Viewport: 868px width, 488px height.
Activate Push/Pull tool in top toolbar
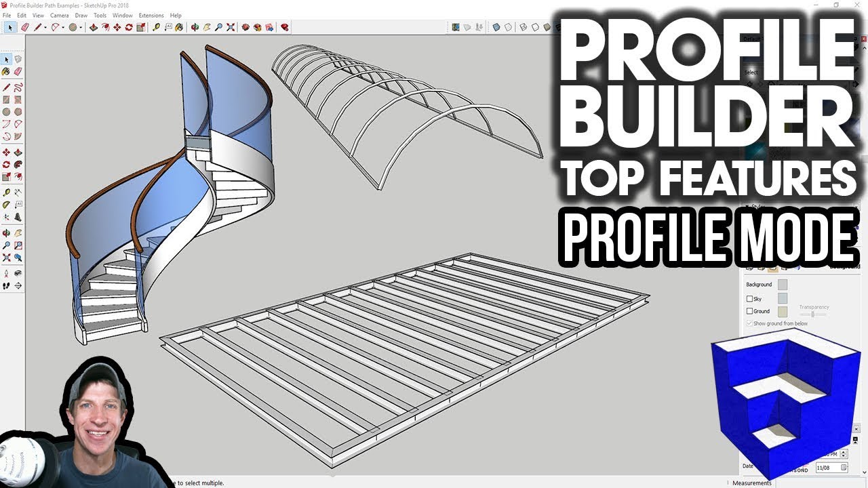[94, 27]
